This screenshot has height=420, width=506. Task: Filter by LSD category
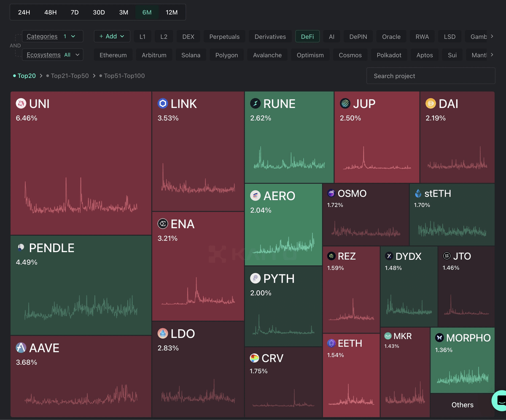(450, 37)
